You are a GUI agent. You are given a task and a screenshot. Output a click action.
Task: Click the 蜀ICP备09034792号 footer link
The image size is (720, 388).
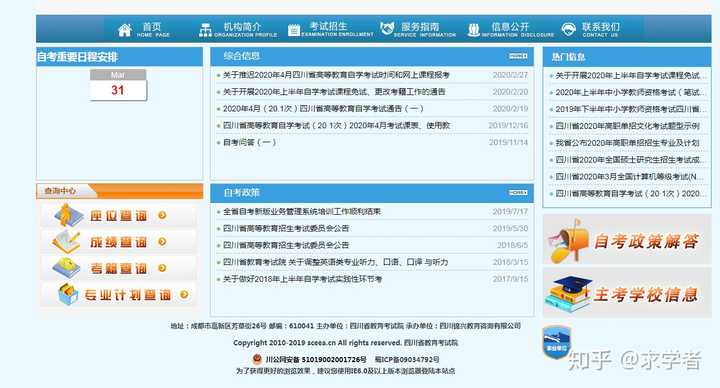pyautogui.click(x=407, y=359)
